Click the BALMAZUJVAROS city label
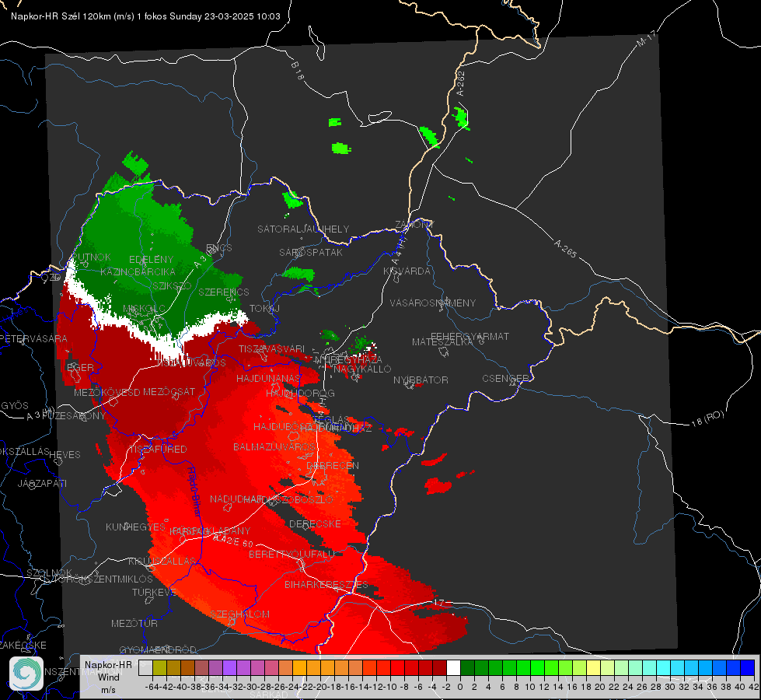The height and width of the screenshot is (700, 761). (x=274, y=447)
